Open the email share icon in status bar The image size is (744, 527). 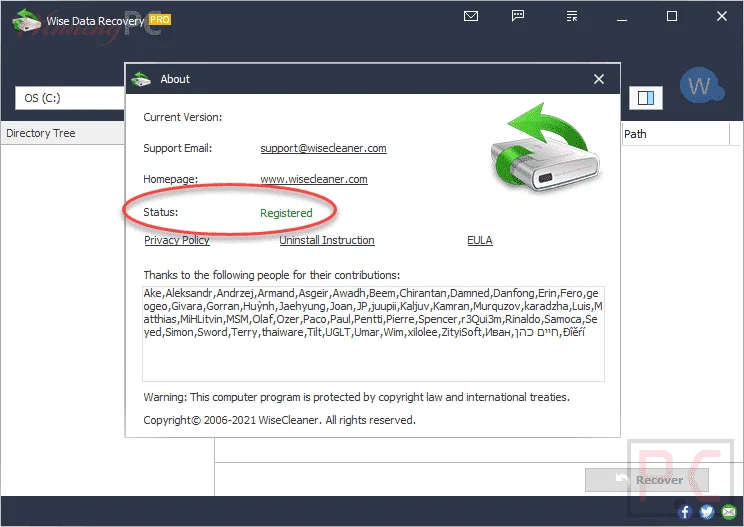click(x=728, y=511)
